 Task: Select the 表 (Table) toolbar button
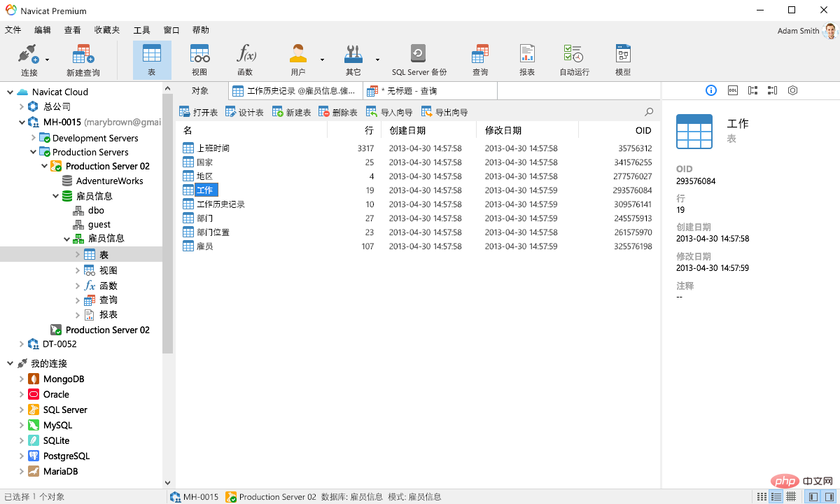click(152, 60)
